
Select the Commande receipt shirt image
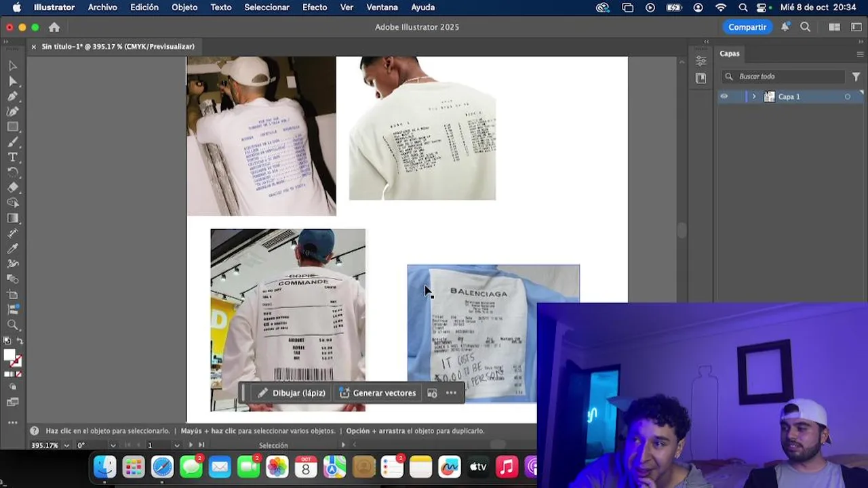click(288, 312)
